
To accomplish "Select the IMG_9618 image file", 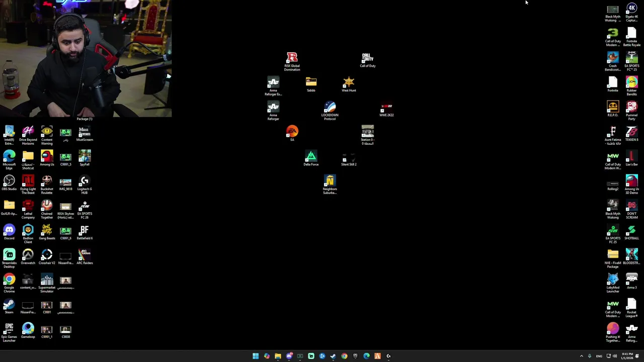I will point(65,183).
